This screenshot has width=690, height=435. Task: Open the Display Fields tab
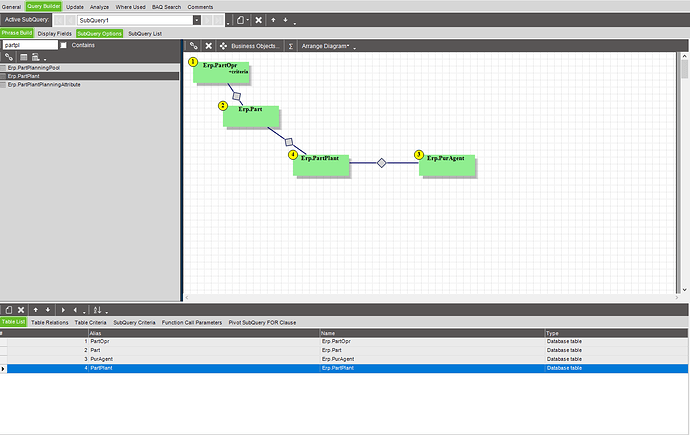click(55, 33)
